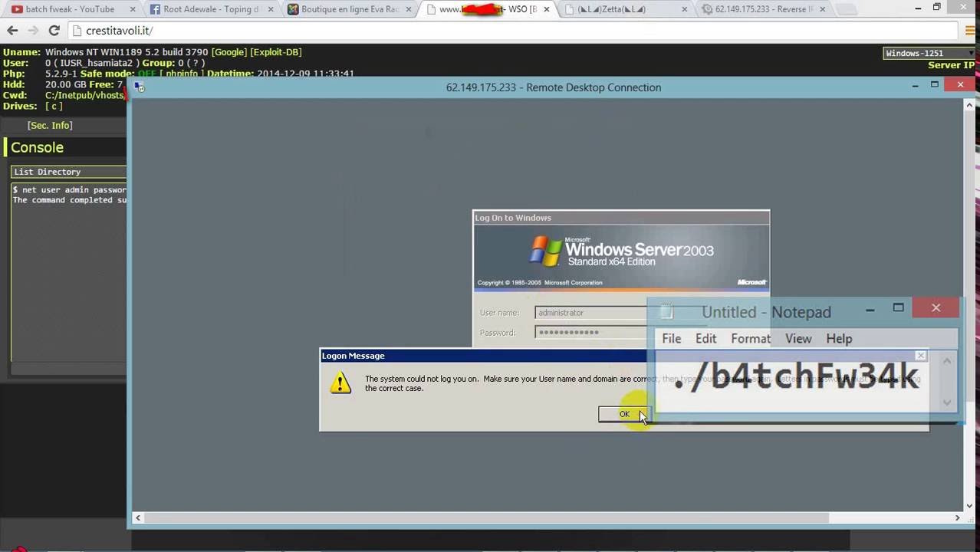Viewport: 980px width, 552px height.
Task: Close the Logon Message dialog with X
Action: (x=920, y=356)
